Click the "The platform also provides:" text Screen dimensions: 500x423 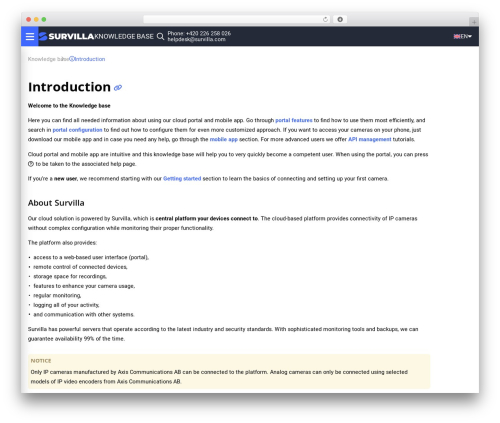tap(62, 243)
